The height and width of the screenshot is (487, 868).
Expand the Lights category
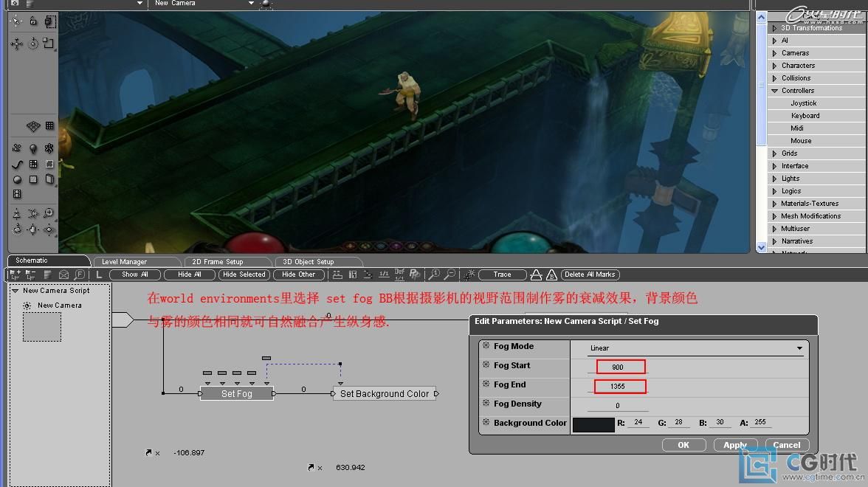click(x=774, y=179)
